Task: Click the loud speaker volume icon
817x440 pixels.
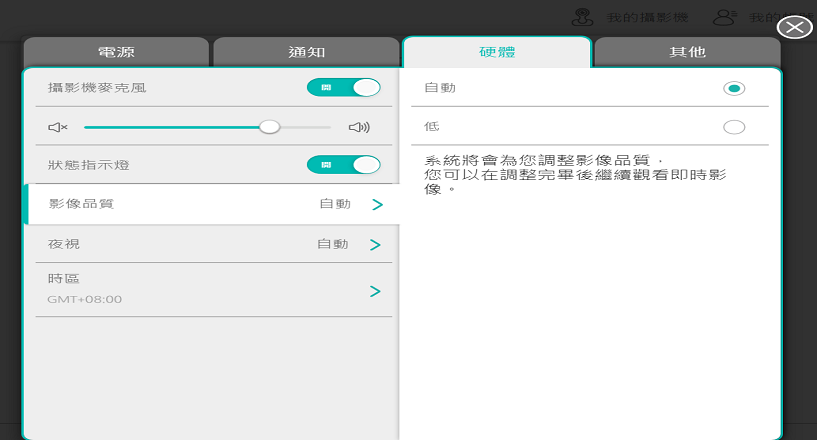Action: (x=359, y=127)
